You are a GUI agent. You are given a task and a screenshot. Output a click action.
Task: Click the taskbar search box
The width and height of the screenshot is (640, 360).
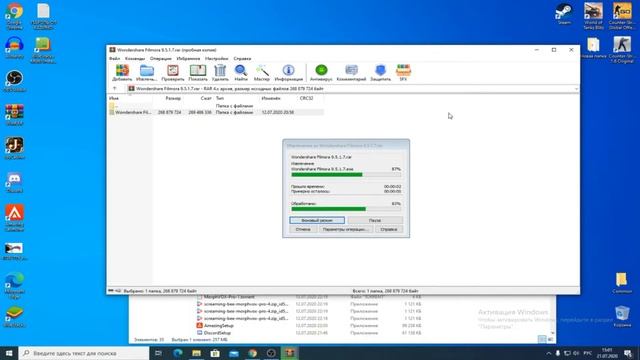tap(84, 353)
